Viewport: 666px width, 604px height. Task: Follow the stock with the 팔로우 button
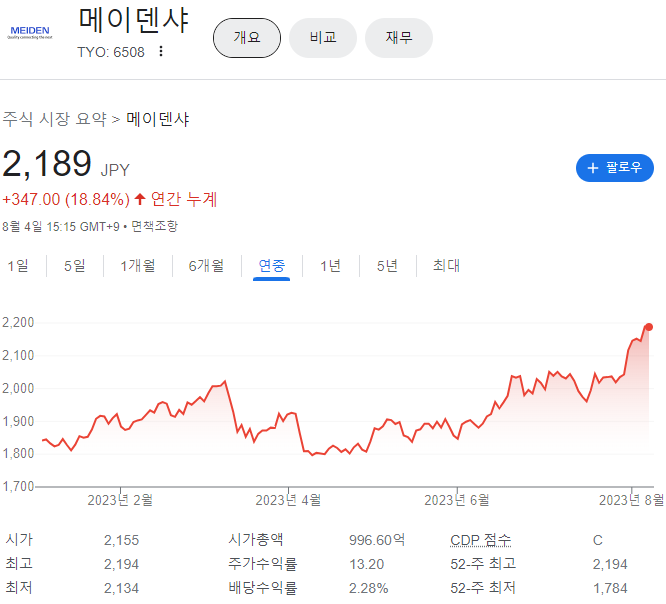click(615, 168)
